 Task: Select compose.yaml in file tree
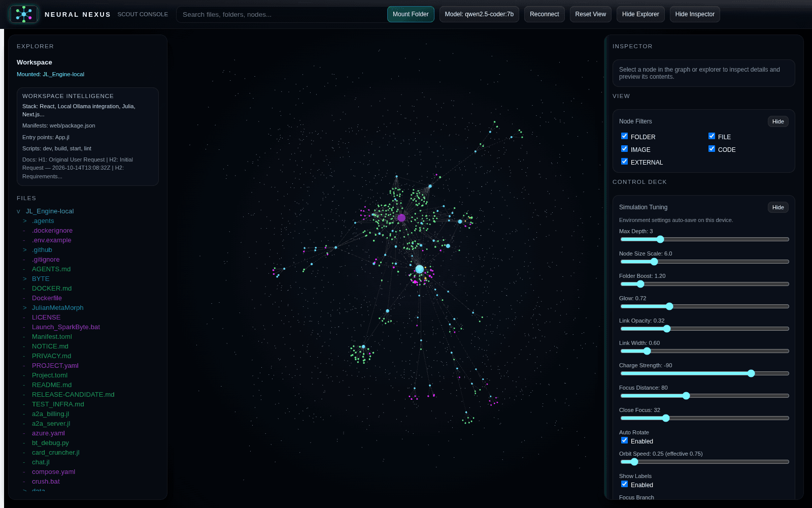click(53, 472)
